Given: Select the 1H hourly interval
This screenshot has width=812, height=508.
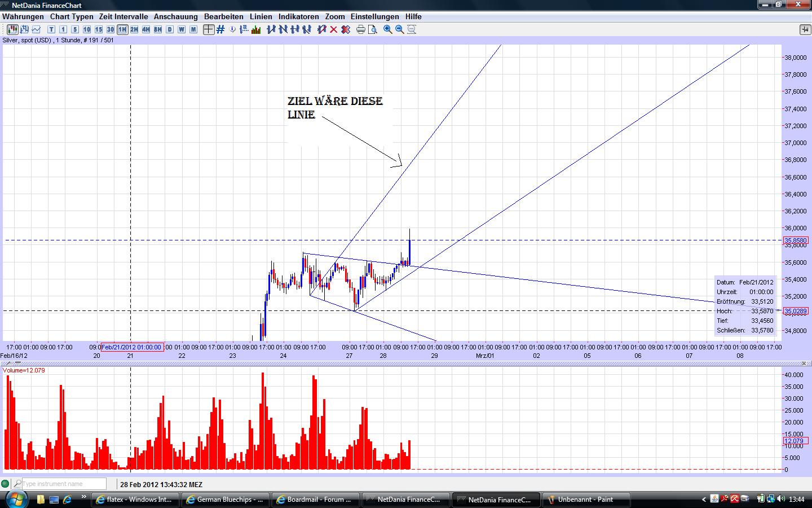Looking at the screenshot, I should coord(122,29).
